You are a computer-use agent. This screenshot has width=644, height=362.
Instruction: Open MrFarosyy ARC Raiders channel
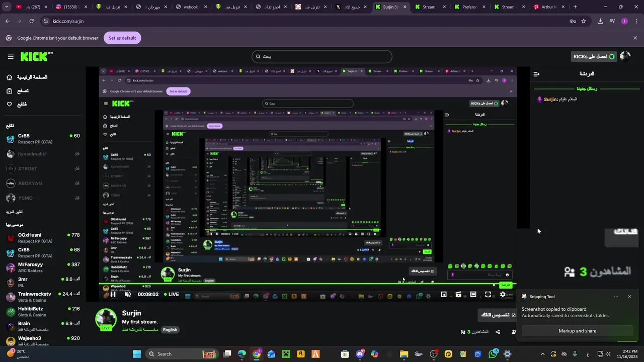coord(43,267)
